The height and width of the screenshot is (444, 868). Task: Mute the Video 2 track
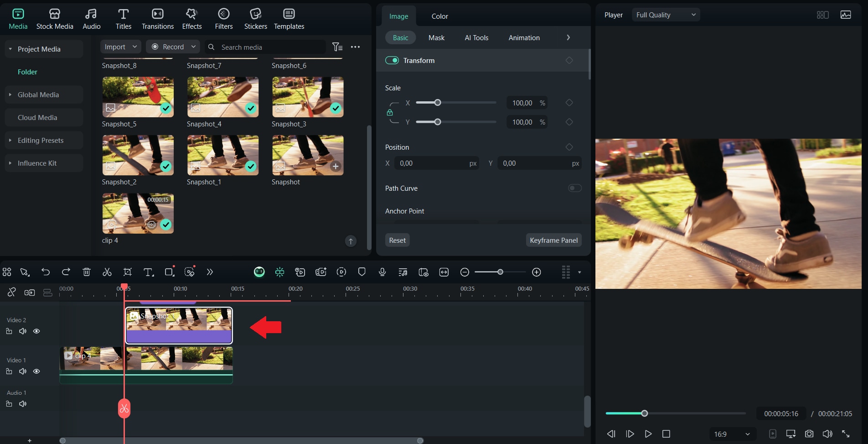point(23,331)
